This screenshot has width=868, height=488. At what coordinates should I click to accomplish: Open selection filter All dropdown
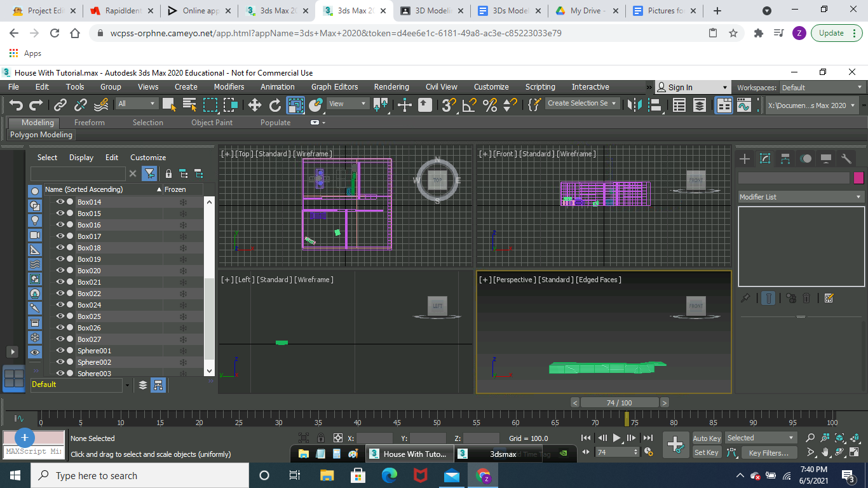tap(137, 104)
